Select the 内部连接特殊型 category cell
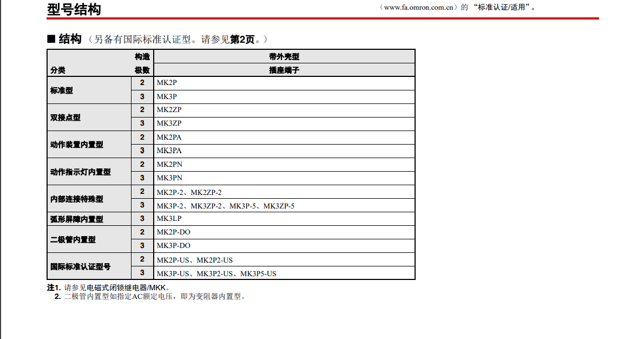644x339 pixels. (x=76, y=199)
